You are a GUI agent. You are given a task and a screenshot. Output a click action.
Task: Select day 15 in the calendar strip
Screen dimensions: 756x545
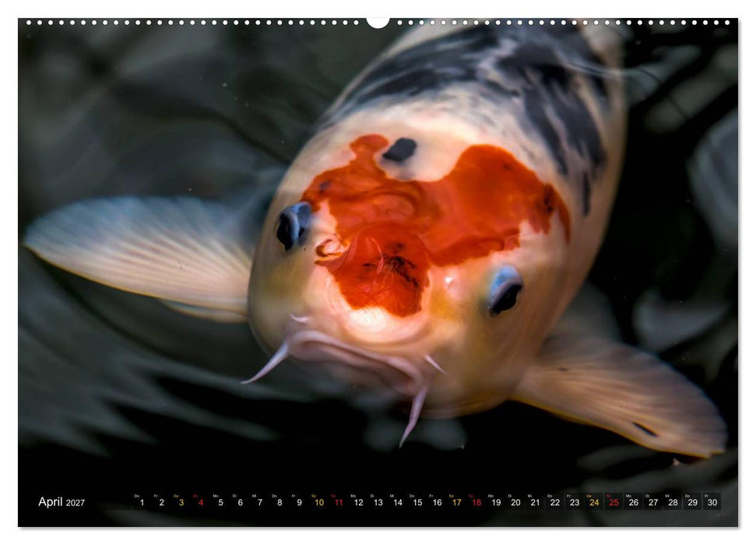point(417,501)
